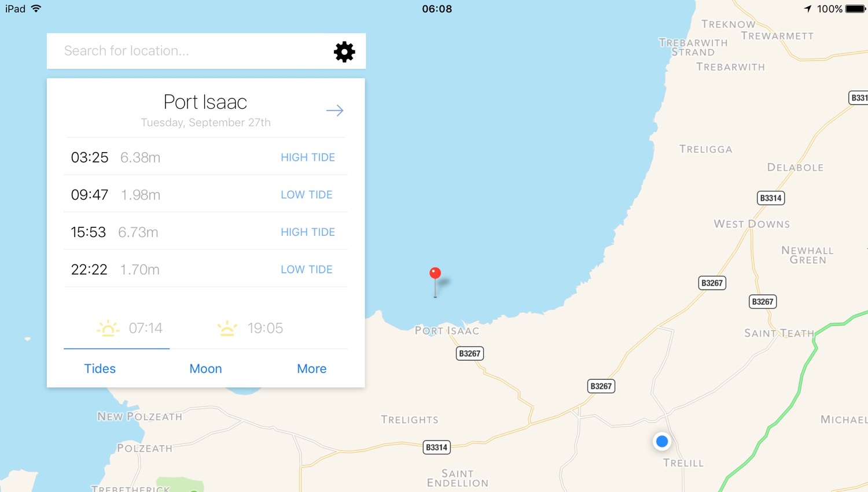868x492 pixels.
Task: Tap the Delabole place label on map
Action: (795, 167)
